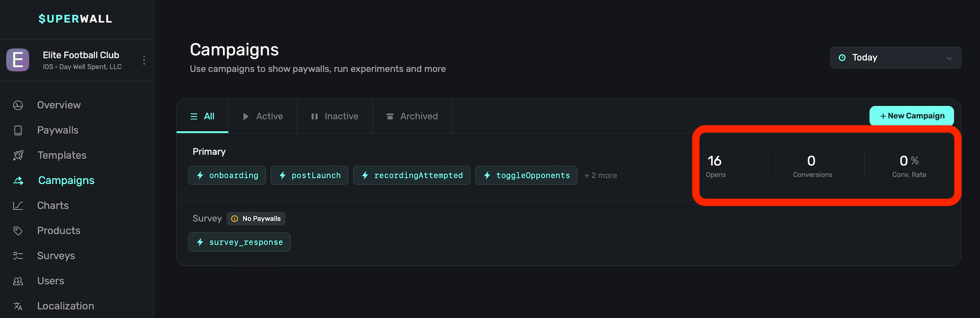
Task: Select the All campaigns tab
Action: (202, 117)
